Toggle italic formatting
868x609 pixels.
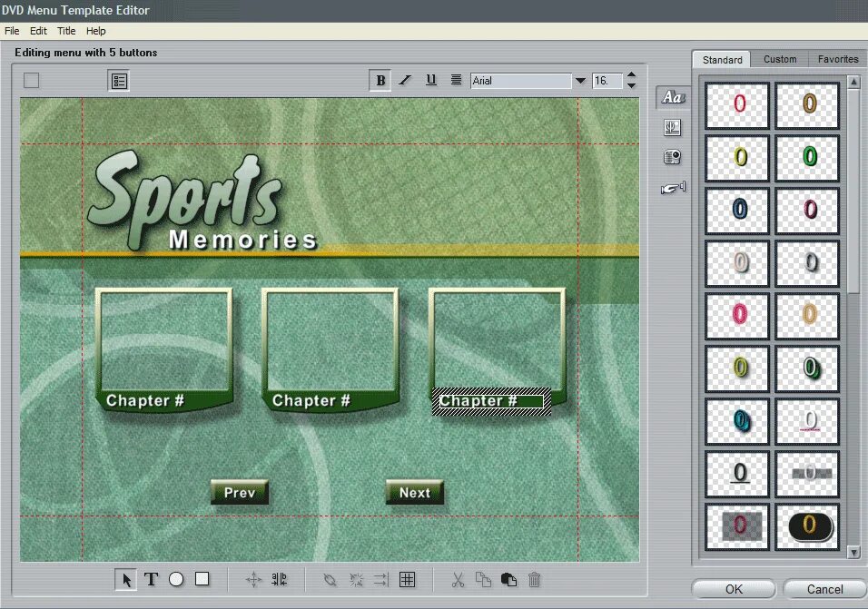click(405, 81)
